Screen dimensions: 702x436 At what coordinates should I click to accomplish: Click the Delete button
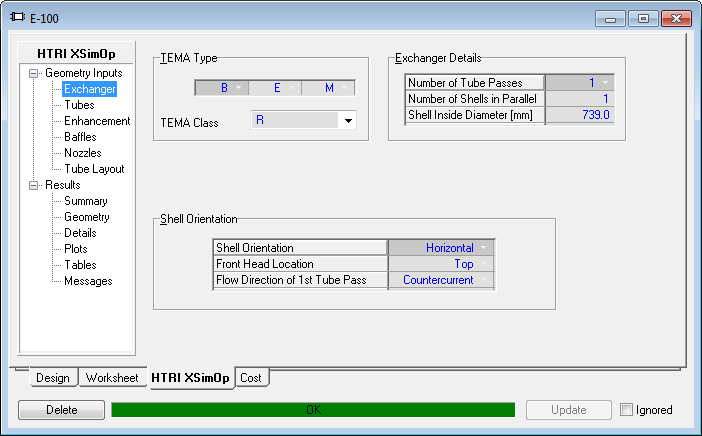[61, 410]
